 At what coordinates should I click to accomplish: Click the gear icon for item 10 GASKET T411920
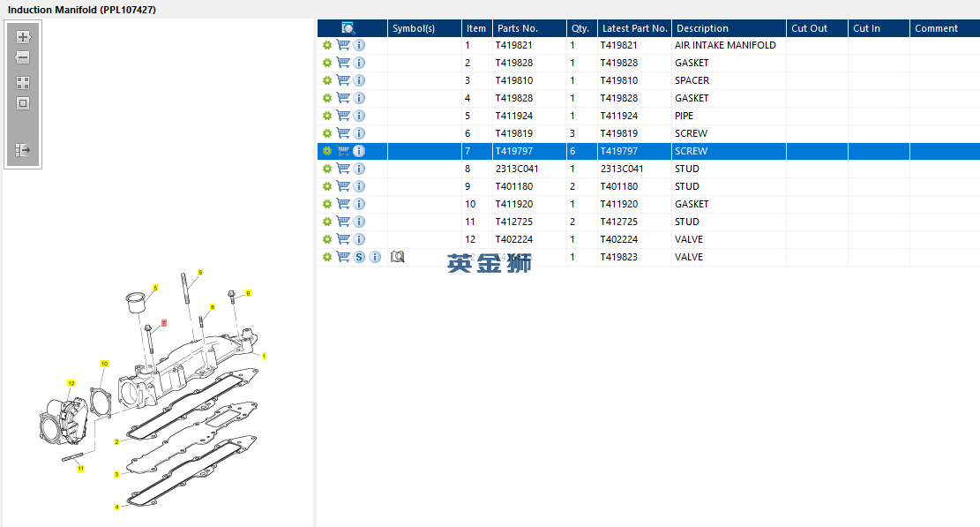[x=327, y=204]
